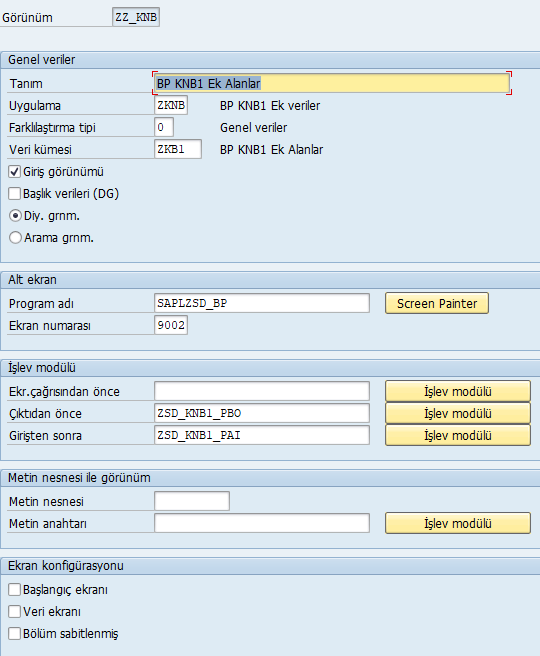Click the empty Ekr.çağrısından önce field
This screenshot has height=656, width=540.
pyautogui.click(x=262, y=392)
